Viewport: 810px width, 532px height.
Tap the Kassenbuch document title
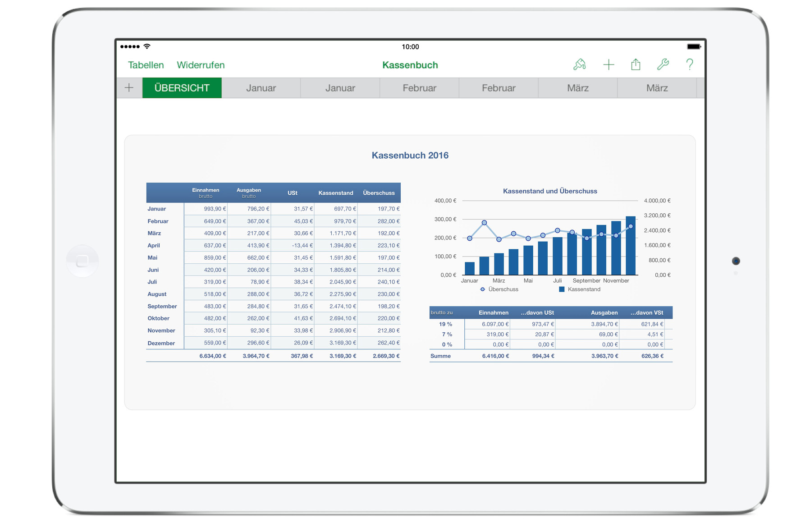click(x=410, y=65)
